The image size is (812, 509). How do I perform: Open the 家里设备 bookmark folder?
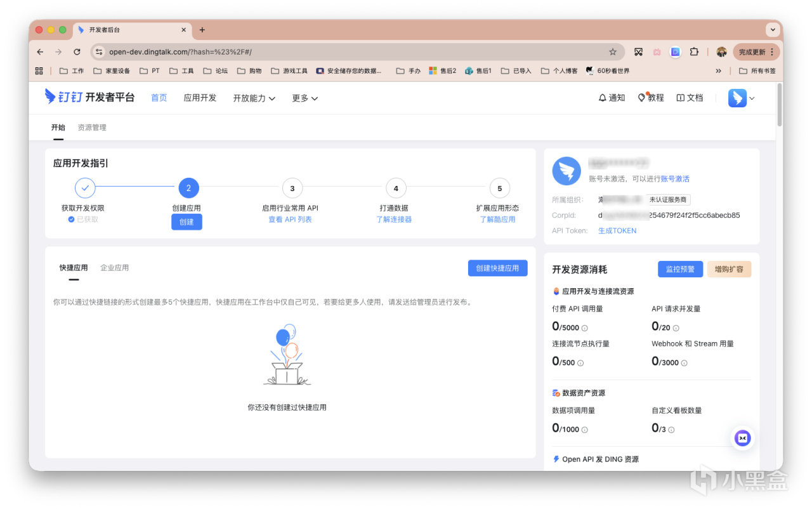tap(112, 71)
